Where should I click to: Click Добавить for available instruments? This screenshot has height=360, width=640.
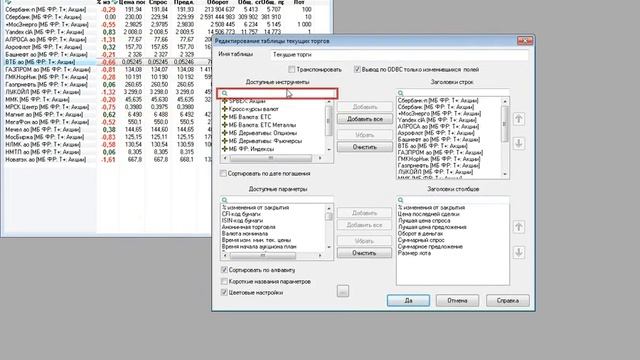click(x=365, y=107)
